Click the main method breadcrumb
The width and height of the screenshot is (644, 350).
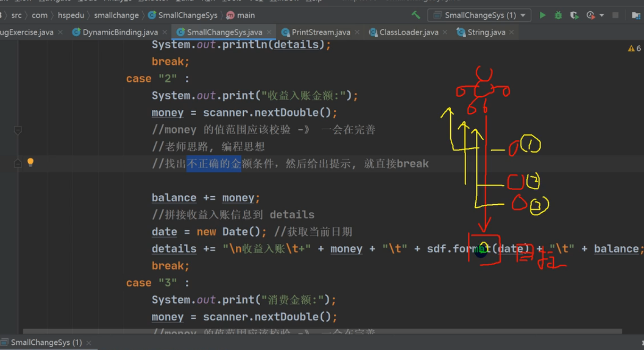click(240, 15)
